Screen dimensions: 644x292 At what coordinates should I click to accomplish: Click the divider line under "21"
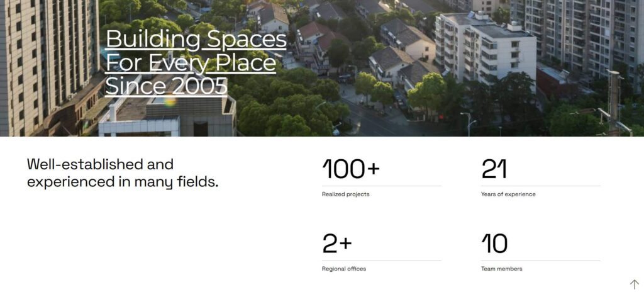(x=540, y=186)
